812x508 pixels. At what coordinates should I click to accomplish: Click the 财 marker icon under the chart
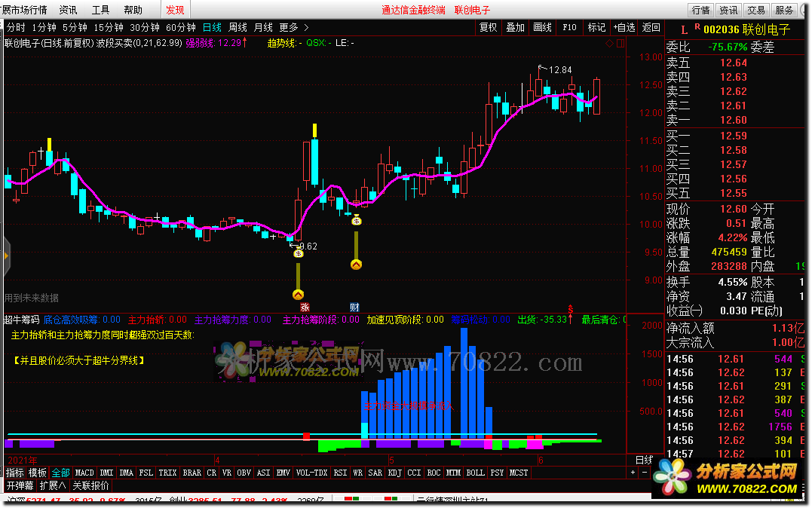point(355,307)
